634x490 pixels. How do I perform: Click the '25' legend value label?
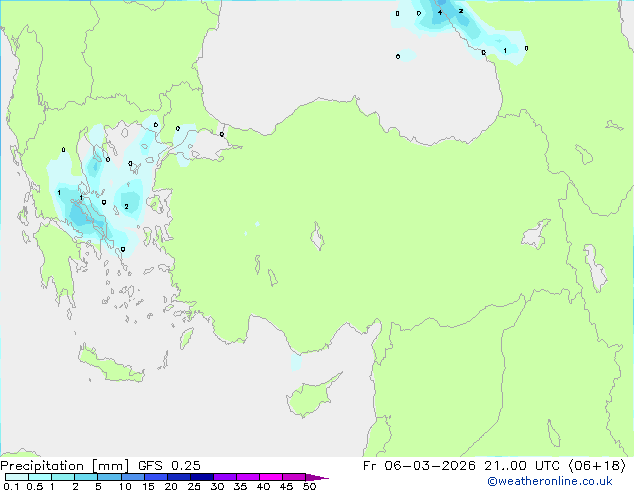[194, 486]
